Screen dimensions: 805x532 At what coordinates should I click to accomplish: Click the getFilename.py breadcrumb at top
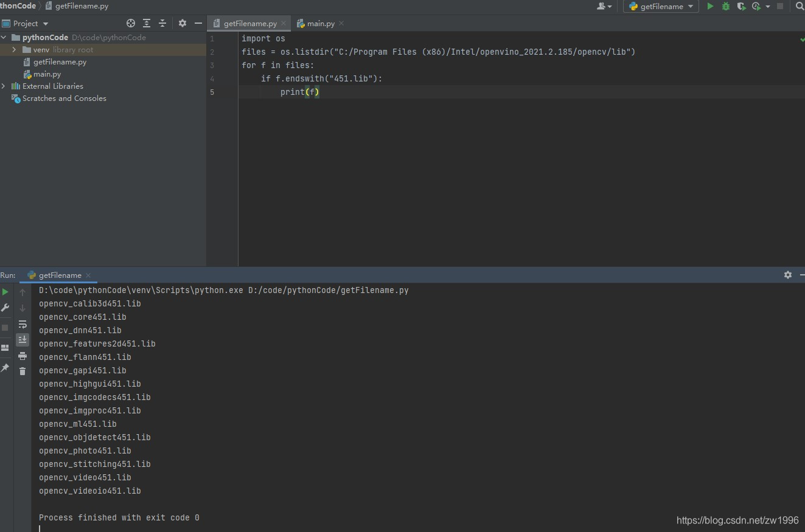click(77, 6)
